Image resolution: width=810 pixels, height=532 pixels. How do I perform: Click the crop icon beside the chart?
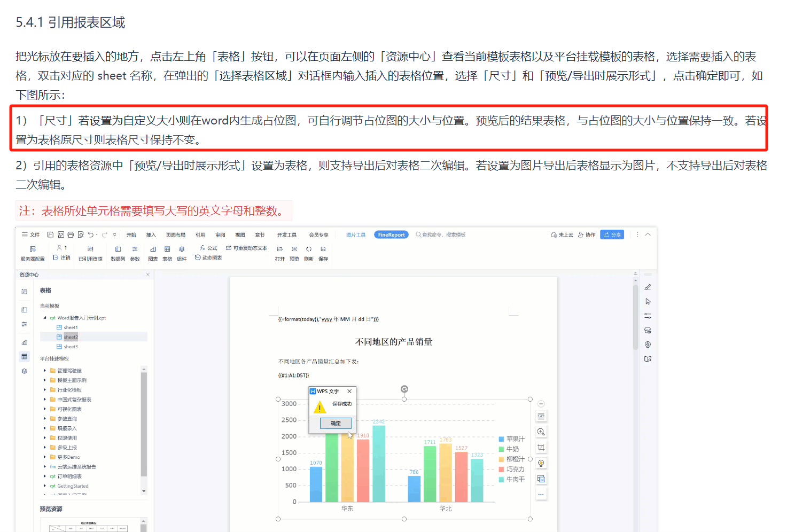coord(541,447)
